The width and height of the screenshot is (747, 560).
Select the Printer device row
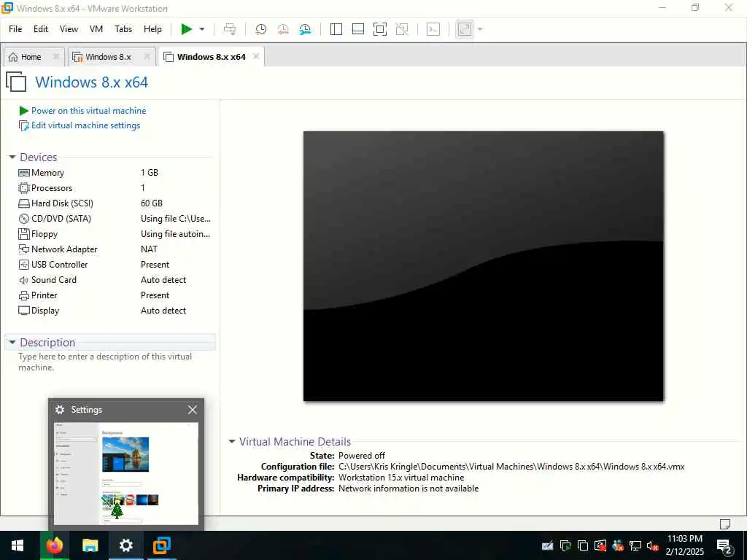[115, 295]
